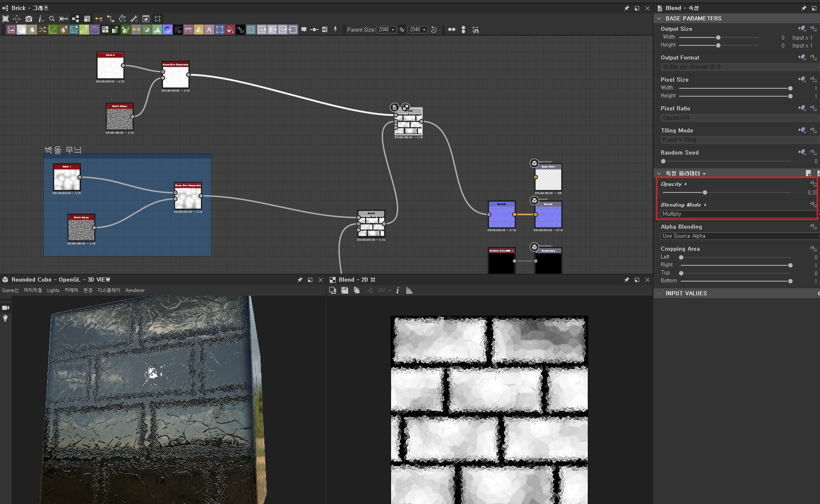Open the Blending Mode Multiply dropdown
This screenshot has height=504, width=820.
tap(738, 214)
